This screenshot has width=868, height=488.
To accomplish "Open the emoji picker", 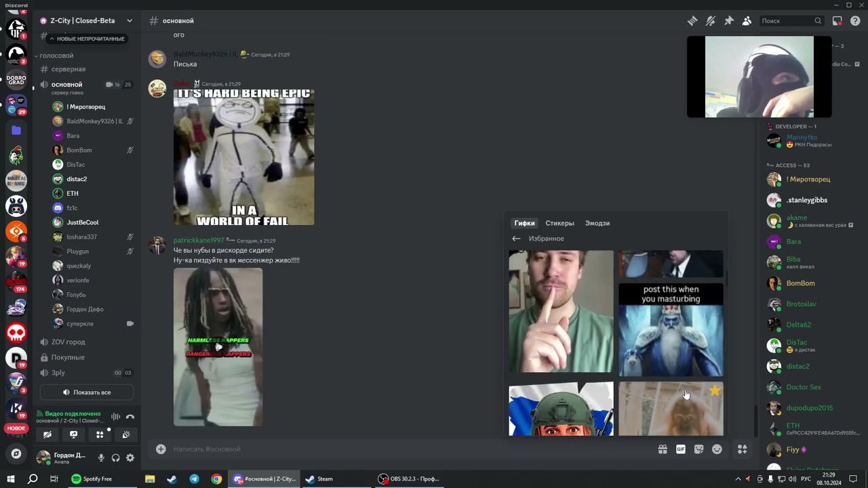I will pos(717,449).
